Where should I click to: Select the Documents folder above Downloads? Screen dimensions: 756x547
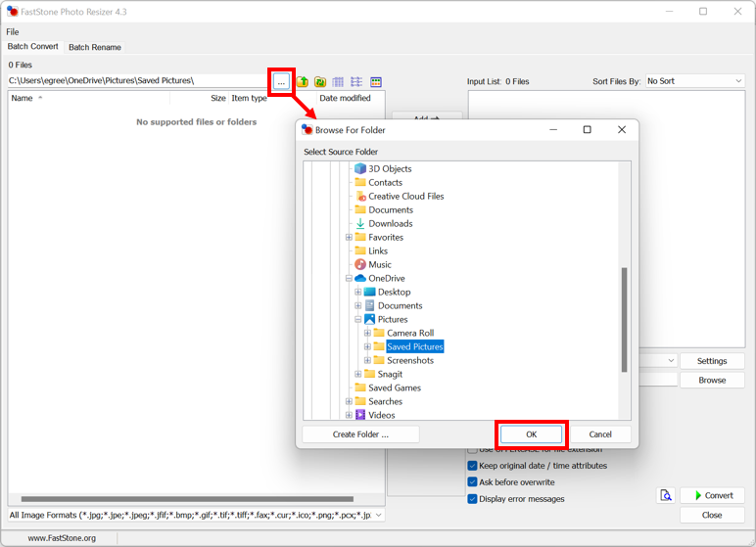point(391,210)
